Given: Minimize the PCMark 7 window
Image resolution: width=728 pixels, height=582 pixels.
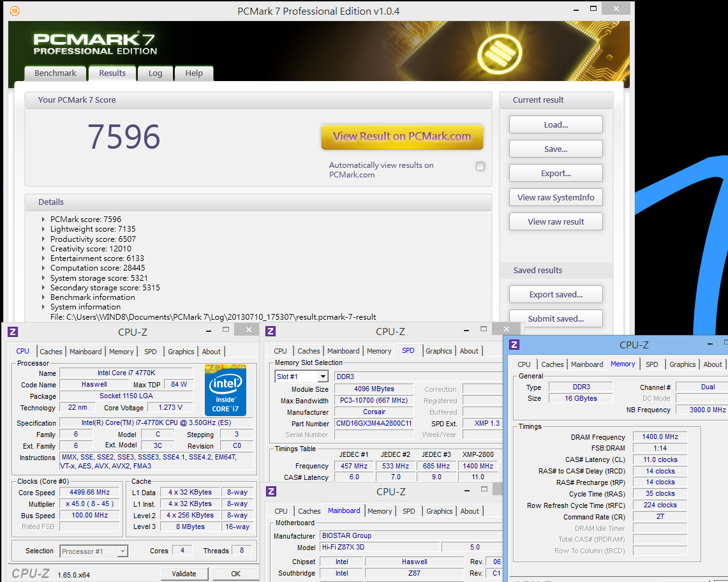Looking at the screenshot, I should 576,10.
